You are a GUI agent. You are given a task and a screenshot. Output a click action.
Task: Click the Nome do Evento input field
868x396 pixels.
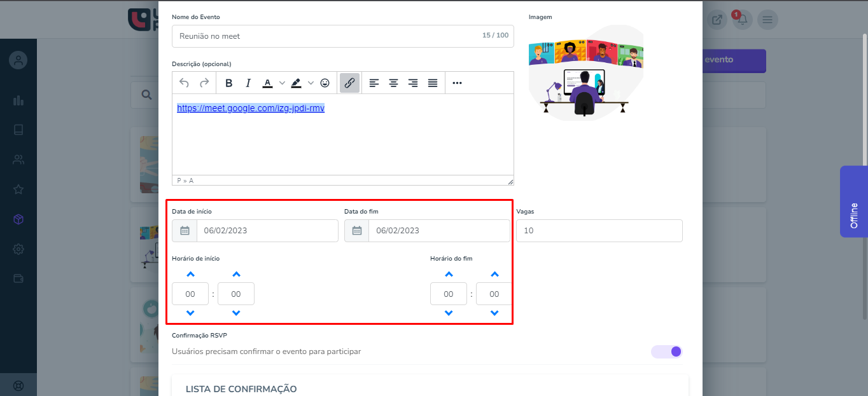pos(343,36)
